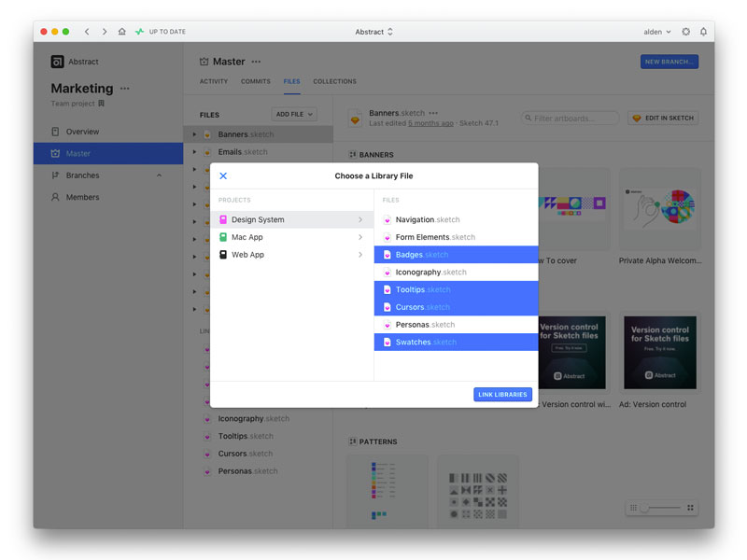Open the Private Alpha Welcome artboard thumbnail

pos(660,209)
